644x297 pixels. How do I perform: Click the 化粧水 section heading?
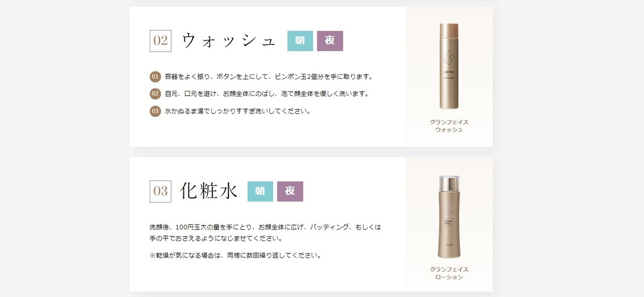(x=209, y=191)
